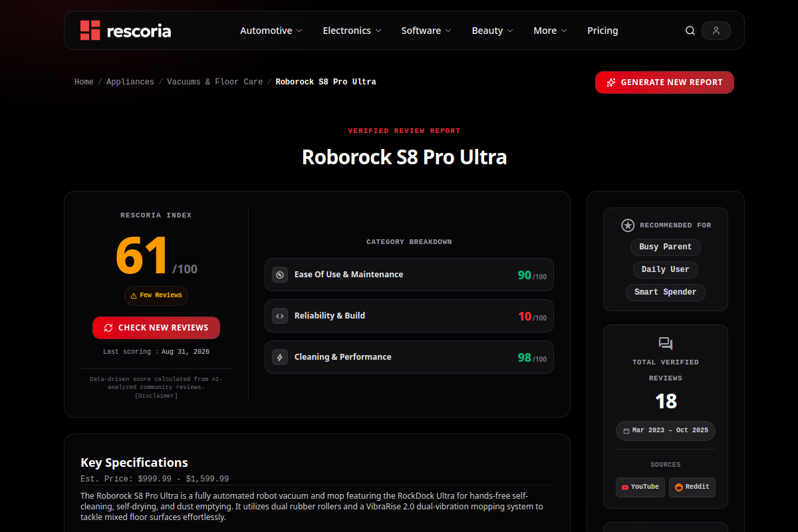The height and width of the screenshot is (532, 798).
Task: Open the Reddit source button
Action: click(x=692, y=487)
